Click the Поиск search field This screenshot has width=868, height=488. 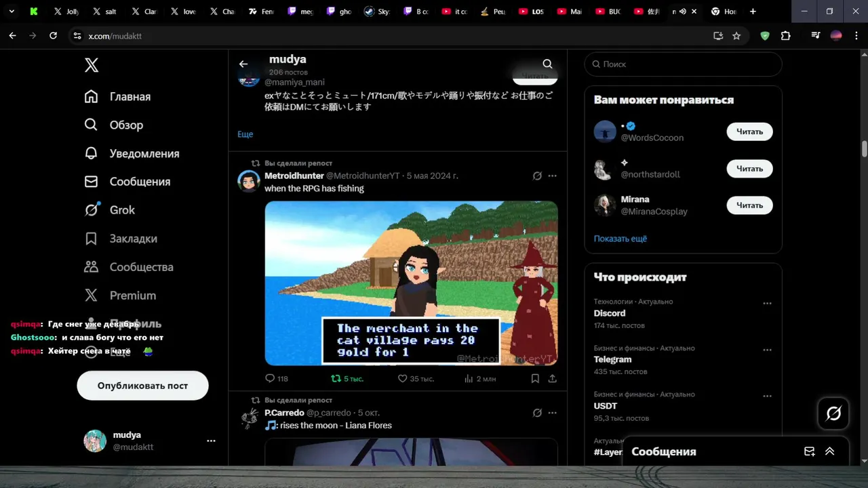[x=683, y=64]
